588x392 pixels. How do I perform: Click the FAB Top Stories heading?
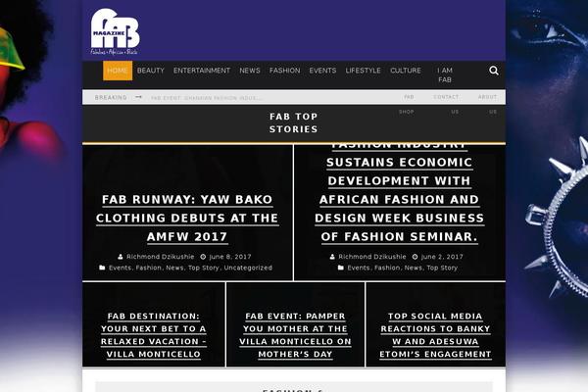pyautogui.click(x=294, y=122)
